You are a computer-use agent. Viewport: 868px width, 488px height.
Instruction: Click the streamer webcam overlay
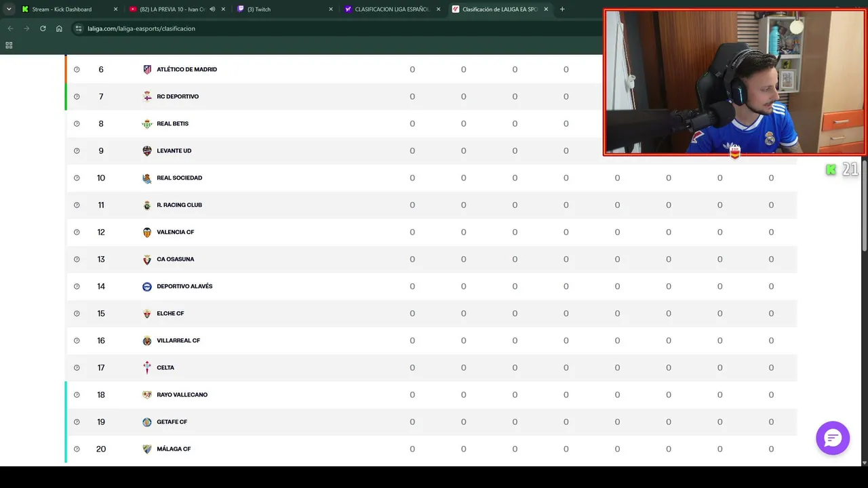735,83
